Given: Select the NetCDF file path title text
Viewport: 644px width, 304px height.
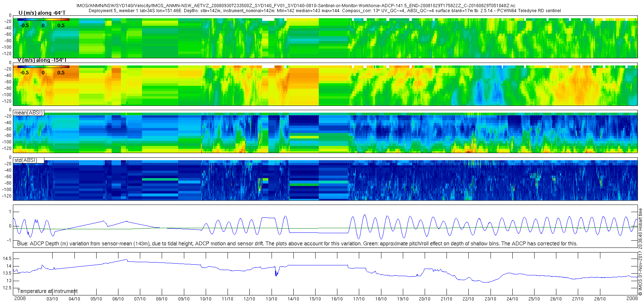Looking at the screenshot, I should [296, 6].
